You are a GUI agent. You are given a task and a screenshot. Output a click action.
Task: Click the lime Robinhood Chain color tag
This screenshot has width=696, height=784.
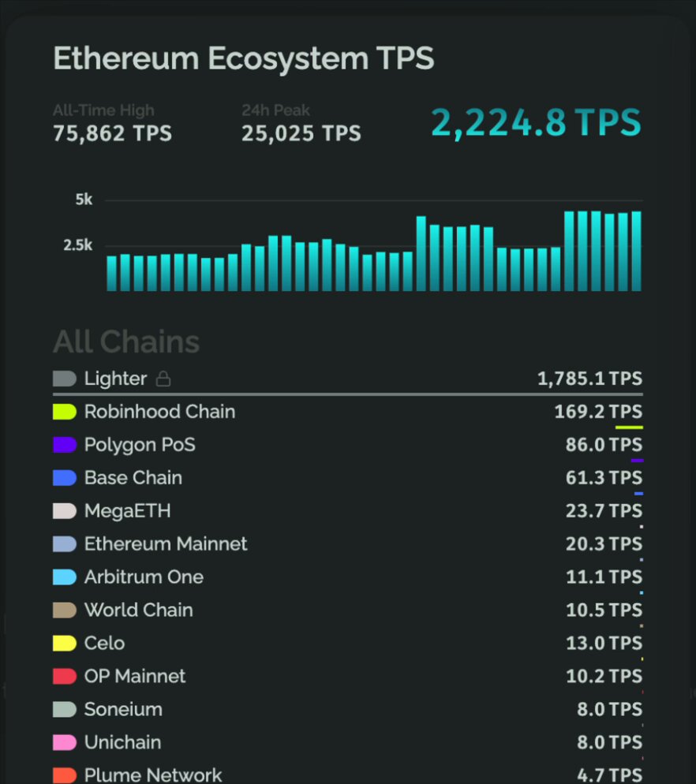(65, 412)
